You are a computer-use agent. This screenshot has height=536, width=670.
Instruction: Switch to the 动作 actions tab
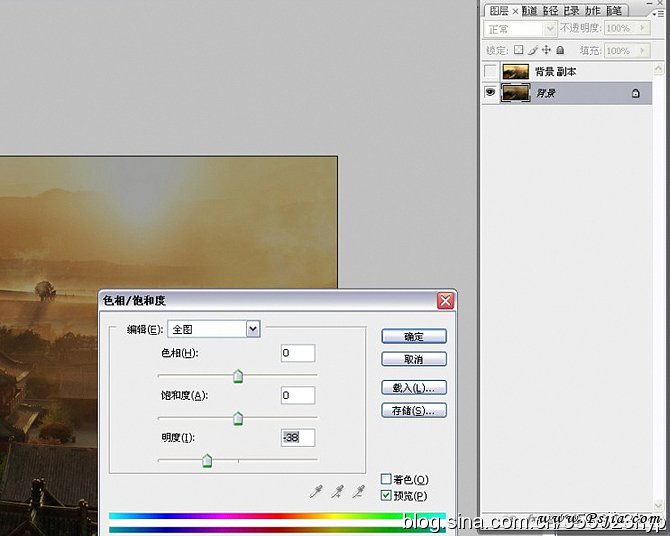[593, 11]
